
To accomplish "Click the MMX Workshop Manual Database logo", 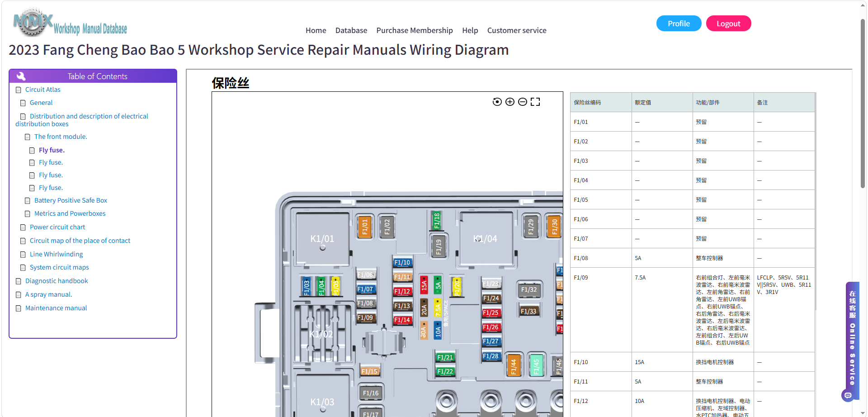I will point(70,22).
